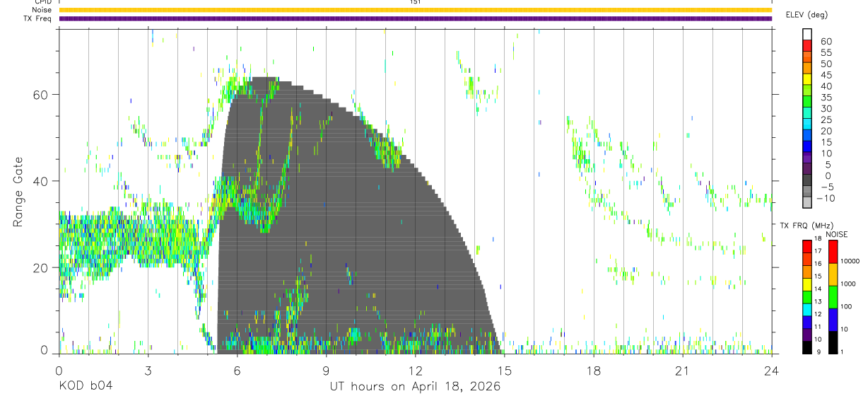
Task: Click the ELEV colorbar tick "45"
Action: 826,75
